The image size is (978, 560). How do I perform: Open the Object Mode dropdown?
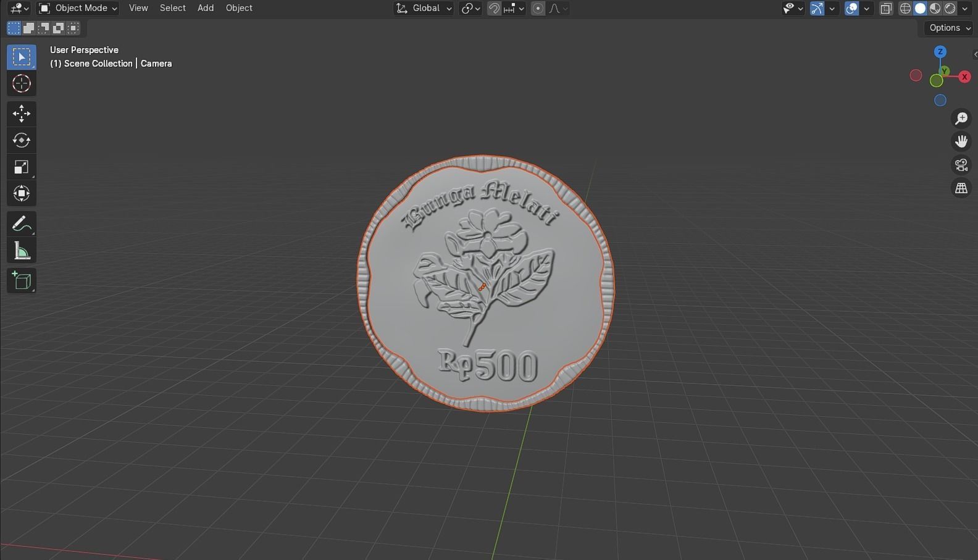coord(77,8)
